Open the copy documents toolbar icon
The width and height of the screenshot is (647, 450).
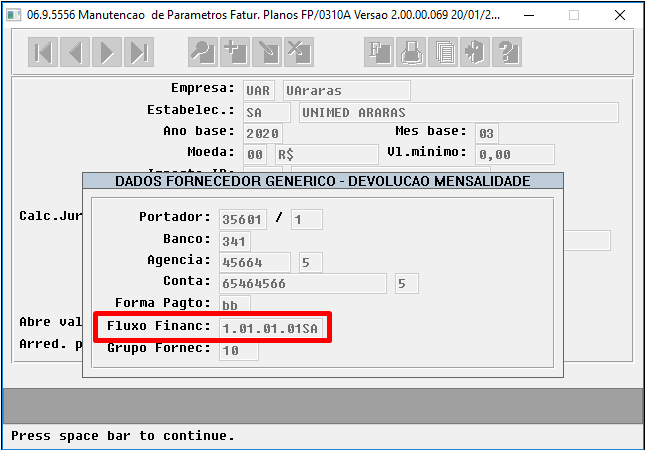(x=443, y=52)
